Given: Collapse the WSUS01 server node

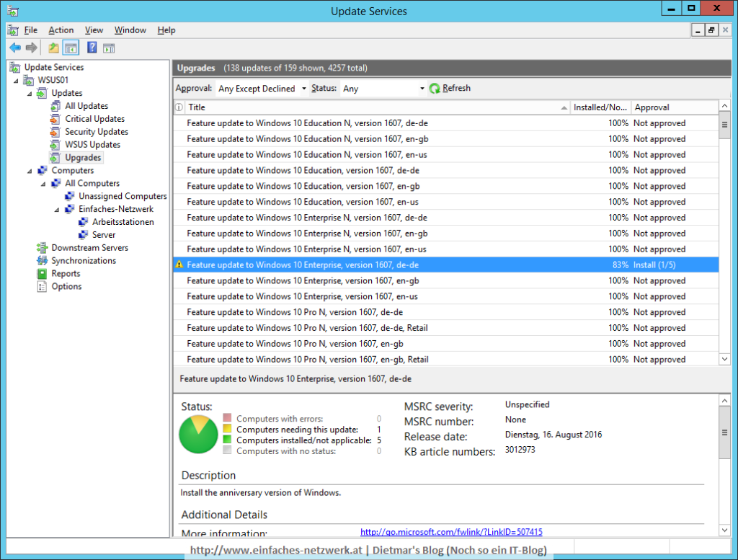Looking at the screenshot, I should (x=15, y=79).
